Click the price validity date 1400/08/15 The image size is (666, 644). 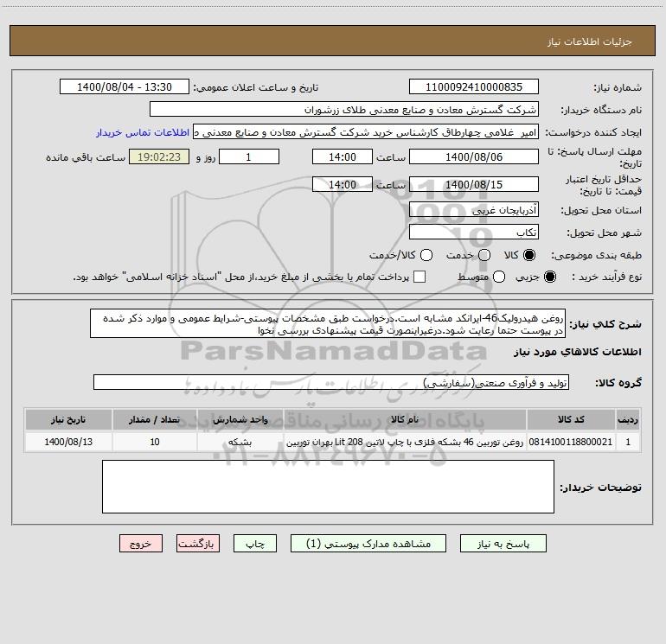[474, 184]
